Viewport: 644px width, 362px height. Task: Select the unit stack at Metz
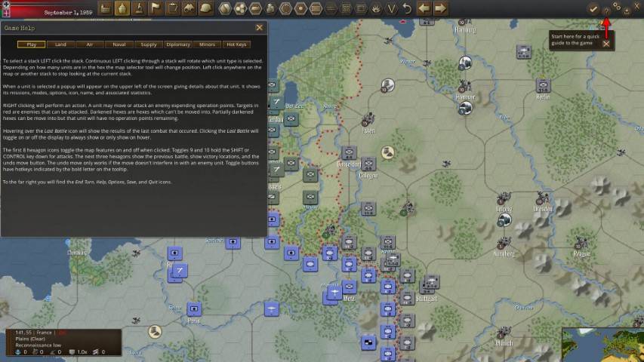349,287
